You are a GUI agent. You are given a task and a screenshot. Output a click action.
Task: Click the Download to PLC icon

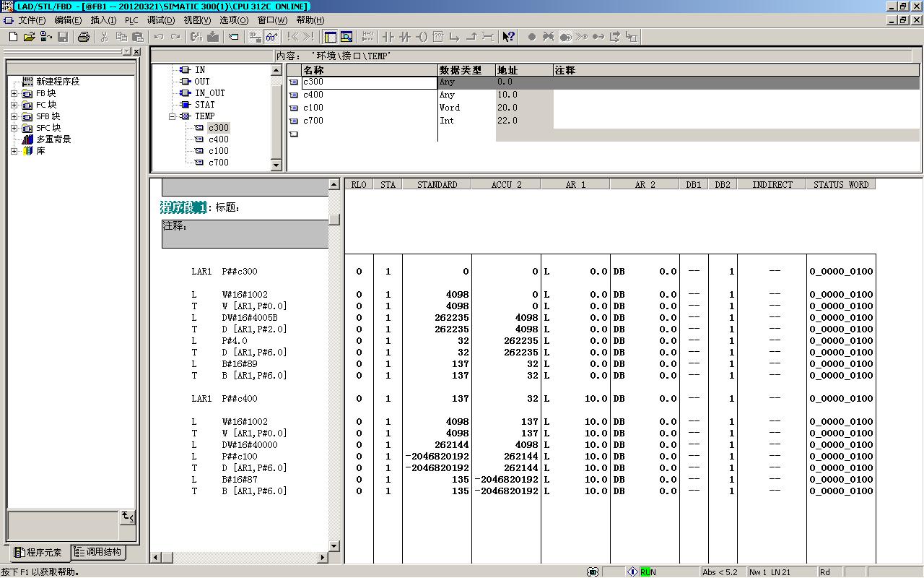tap(213, 37)
